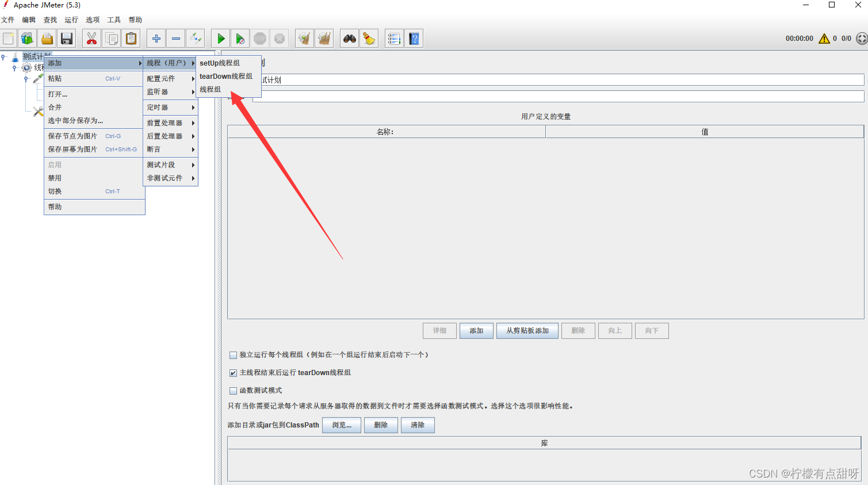
Task: Expand the 前置处理器 submenu
Action: pyautogui.click(x=170, y=123)
